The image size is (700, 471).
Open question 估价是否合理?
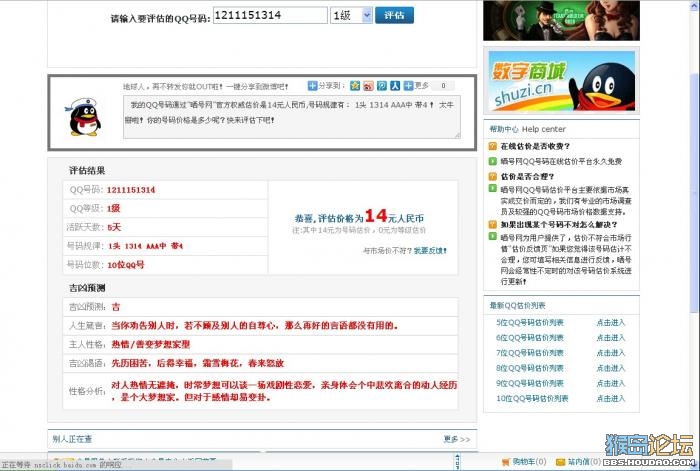point(527,176)
